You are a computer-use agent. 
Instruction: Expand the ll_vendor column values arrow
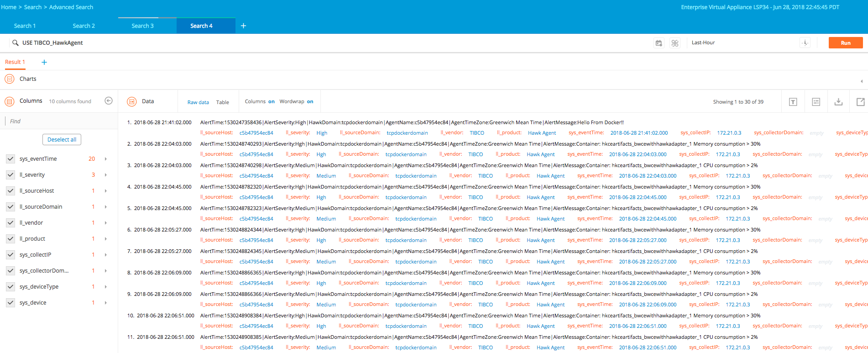106,223
